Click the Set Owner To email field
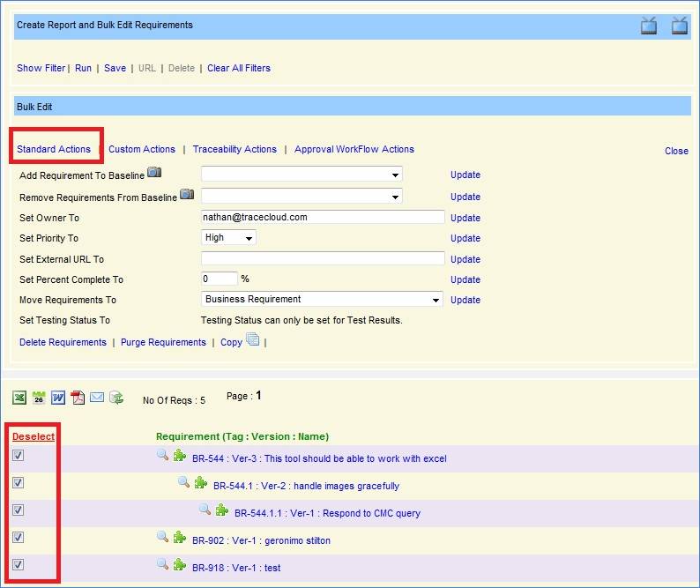The image size is (700, 588). (323, 217)
